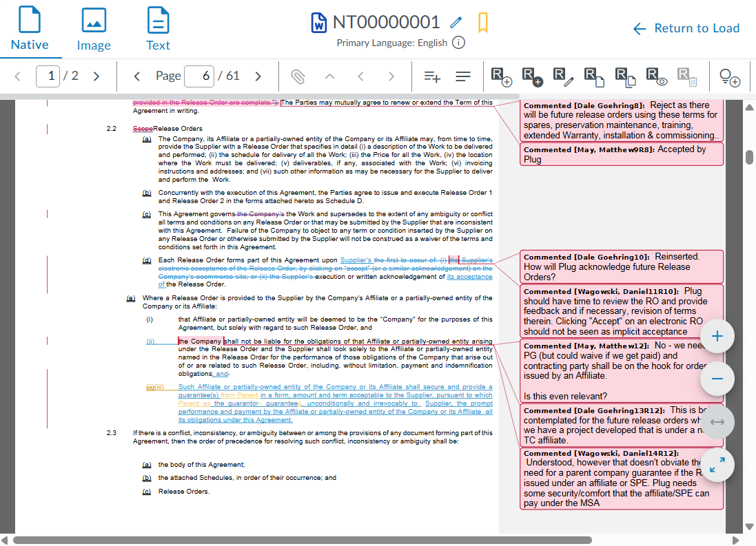Click the horizontal scrollbar thumb
This screenshot has height=546, width=756.
pyautogui.click(x=303, y=540)
